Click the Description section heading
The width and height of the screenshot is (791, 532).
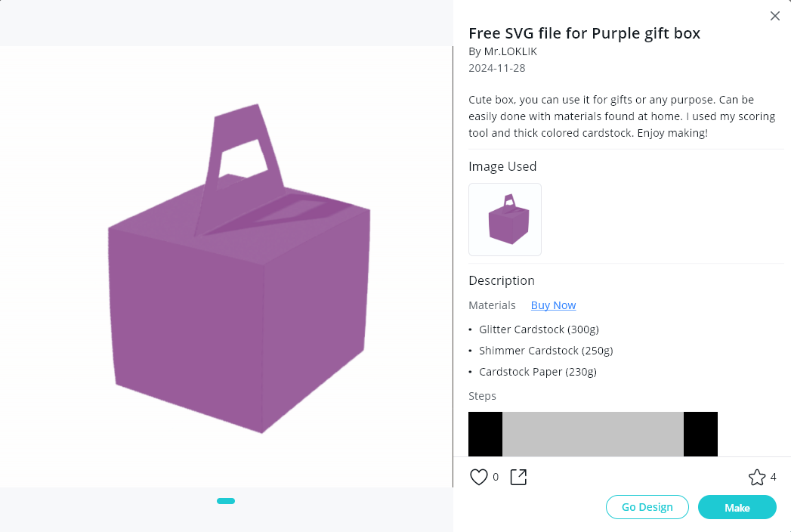502,280
